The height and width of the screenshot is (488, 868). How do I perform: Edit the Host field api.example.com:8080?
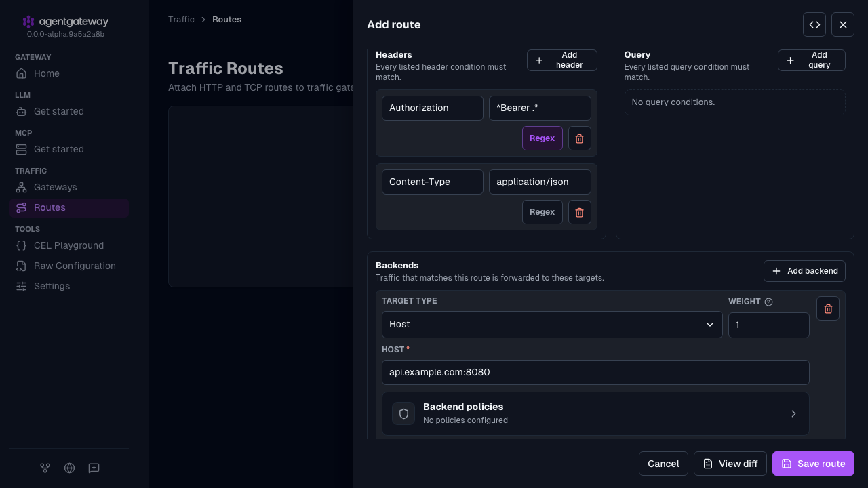click(595, 372)
